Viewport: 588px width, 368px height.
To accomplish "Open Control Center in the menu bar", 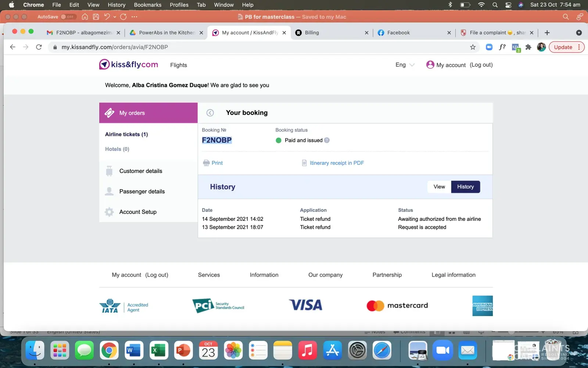I will click(508, 5).
